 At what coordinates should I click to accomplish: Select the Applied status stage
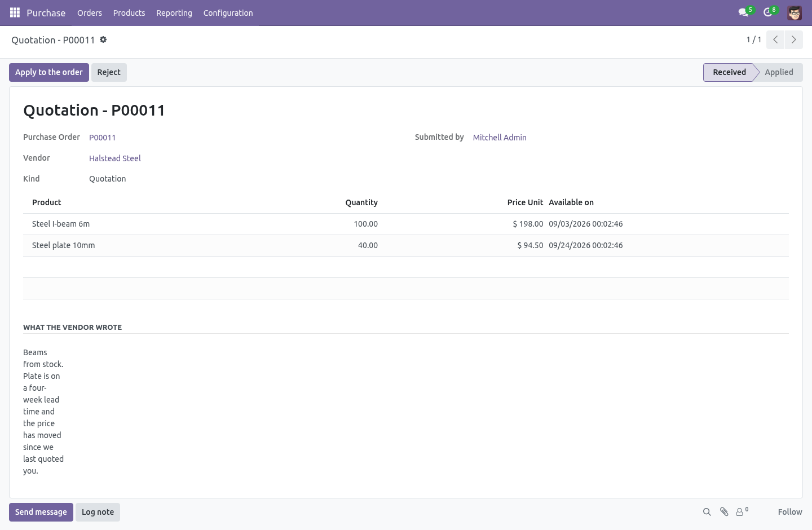point(779,72)
